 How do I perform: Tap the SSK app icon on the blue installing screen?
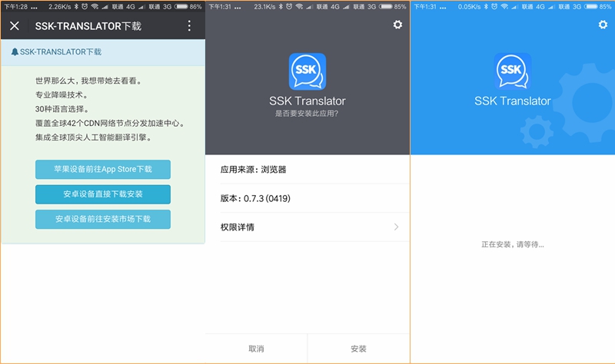(x=512, y=71)
